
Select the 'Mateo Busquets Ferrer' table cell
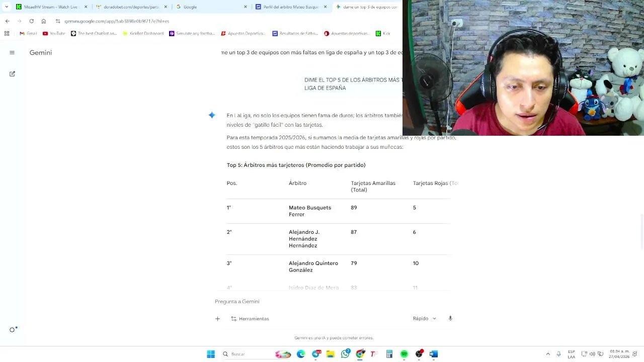[x=310, y=211]
